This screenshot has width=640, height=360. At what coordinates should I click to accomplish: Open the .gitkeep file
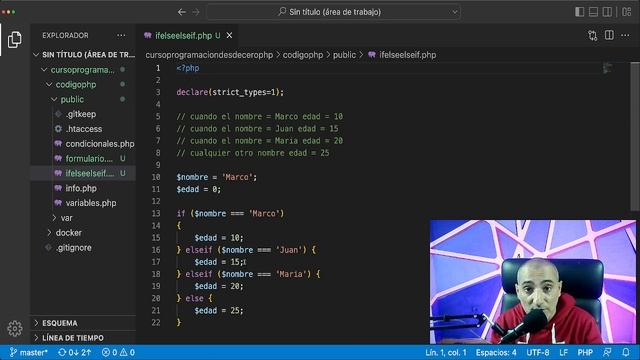pos(84,114)
